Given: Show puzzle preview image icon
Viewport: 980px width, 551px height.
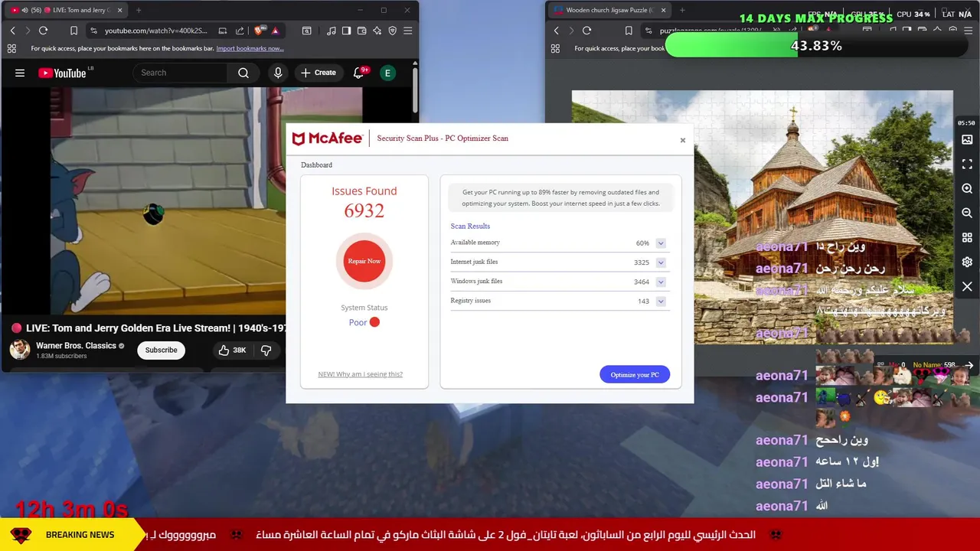Looking at the screenshot, I should coord(967,140).
